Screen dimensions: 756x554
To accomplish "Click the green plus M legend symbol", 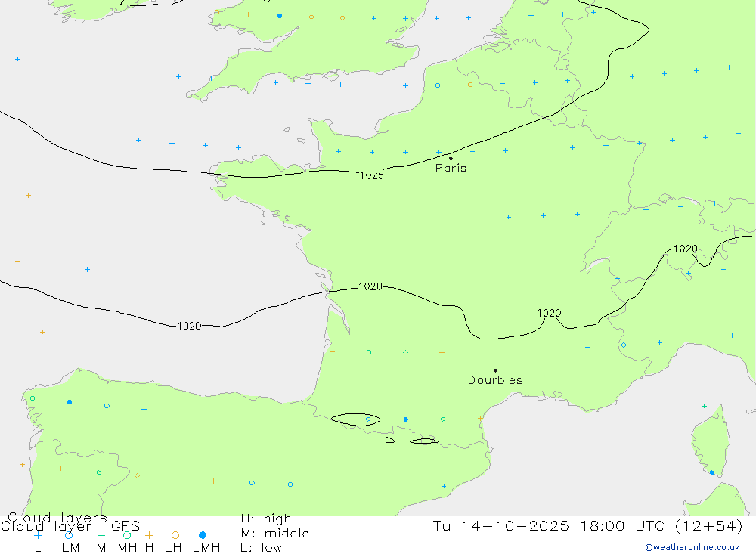I will click(x=101, y=535).
